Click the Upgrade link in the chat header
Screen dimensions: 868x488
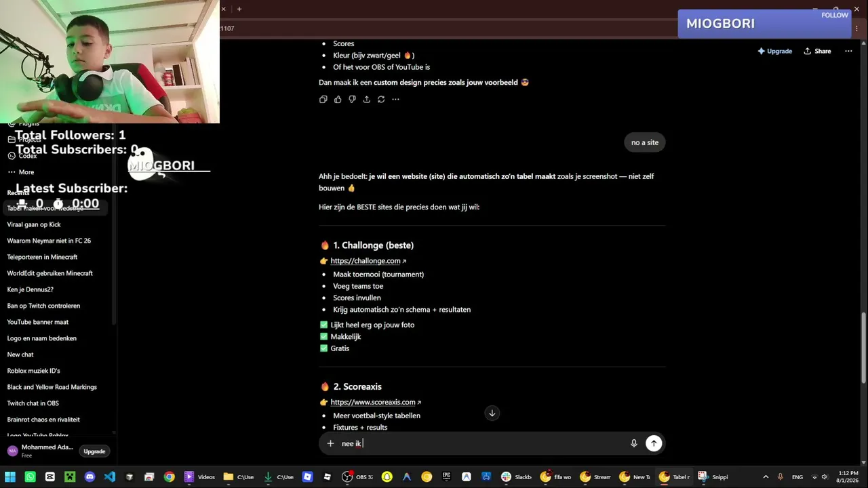click(x=774, y=51)
